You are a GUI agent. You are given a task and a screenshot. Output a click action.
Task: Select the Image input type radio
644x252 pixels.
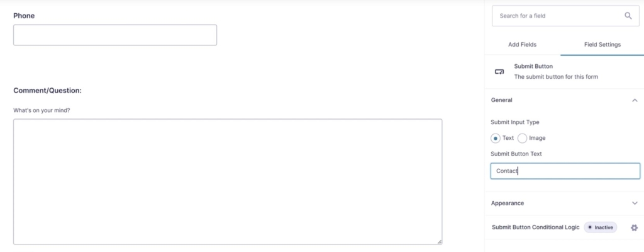(523, 138)
